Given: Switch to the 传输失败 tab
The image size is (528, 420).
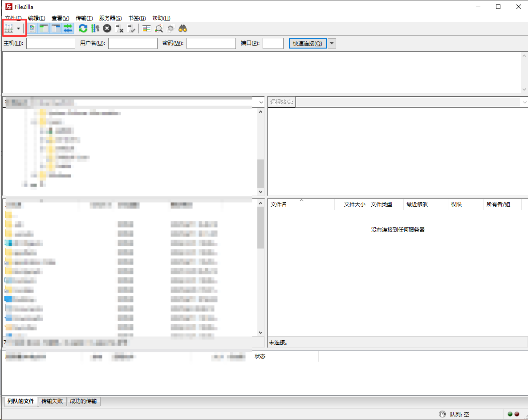Looking at the screenshot, I should 52,401.
